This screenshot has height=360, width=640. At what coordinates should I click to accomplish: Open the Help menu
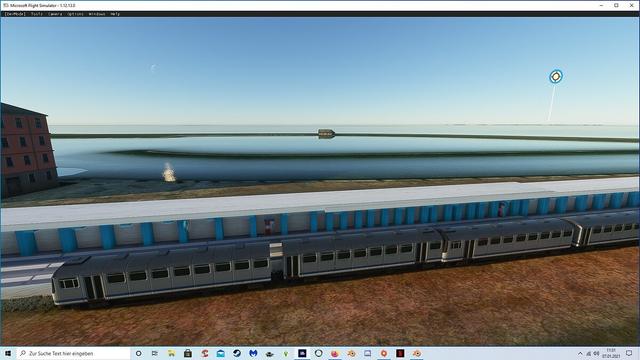pos(115,14)
